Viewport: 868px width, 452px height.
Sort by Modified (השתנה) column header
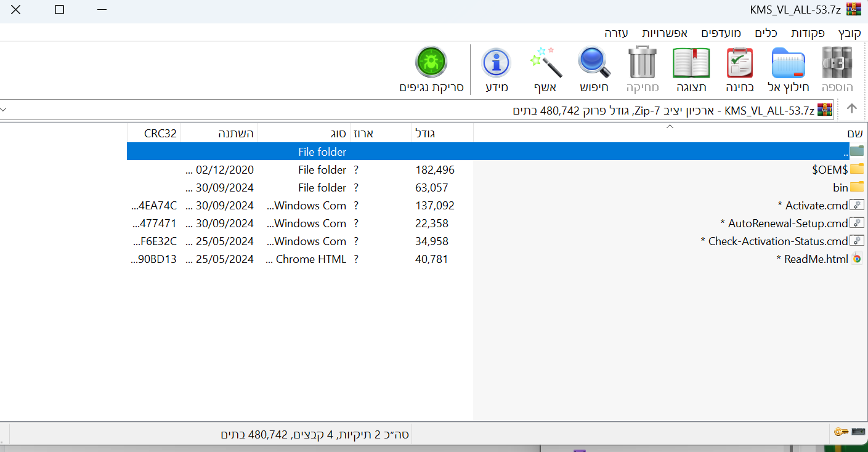[x=219, y=133]
